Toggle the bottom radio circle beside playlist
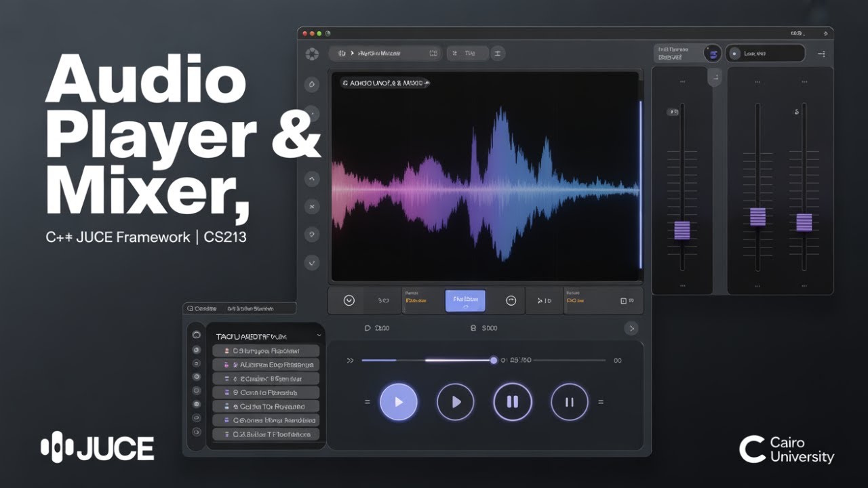This screenshot has width=868, height=488. point(197,432)
